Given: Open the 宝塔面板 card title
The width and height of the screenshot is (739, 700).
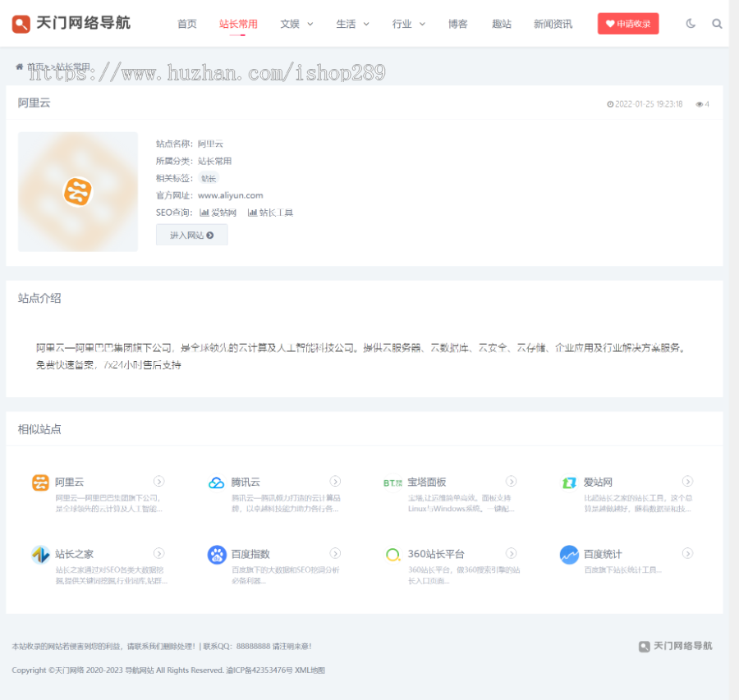Looking at the screenshot, I should click(426, 482).
